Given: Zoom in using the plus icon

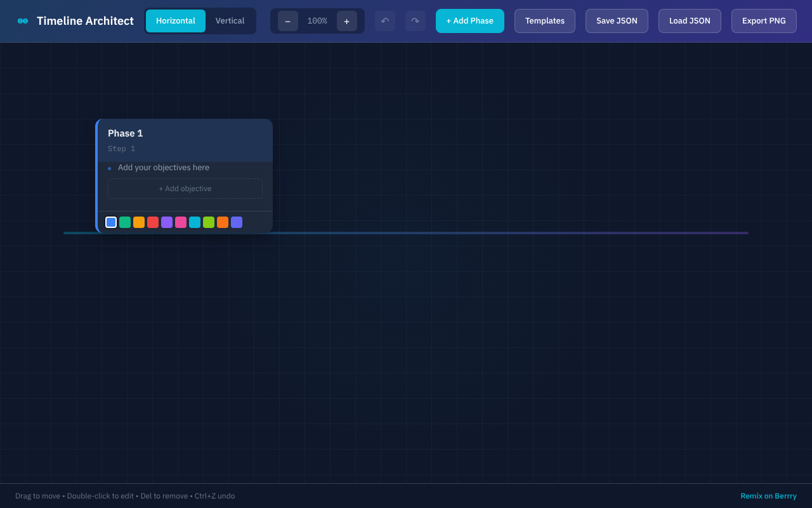Looking at the screenshot, I should pos(346,20).
